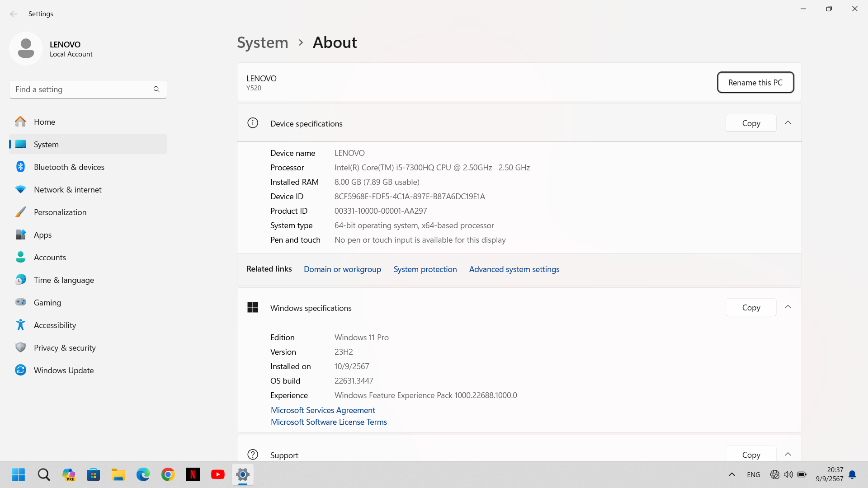Go to Home settings page
868x488 pixels.
[x=88, y=122]
